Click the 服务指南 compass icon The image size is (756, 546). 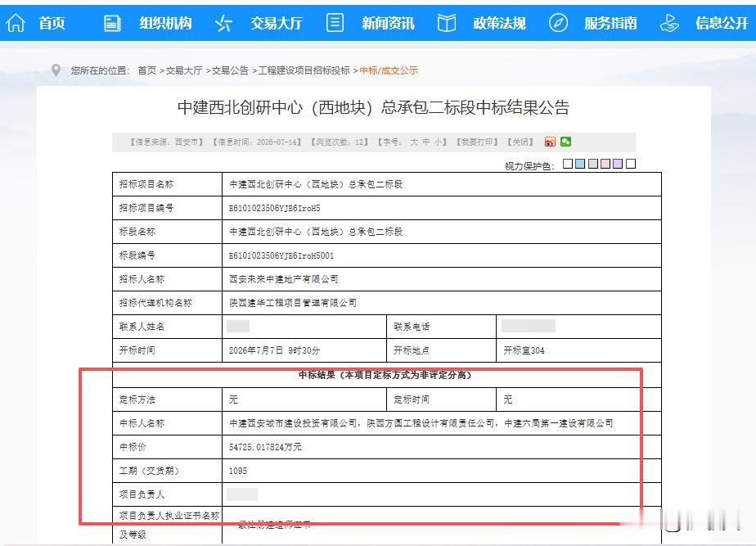[558, 23]
